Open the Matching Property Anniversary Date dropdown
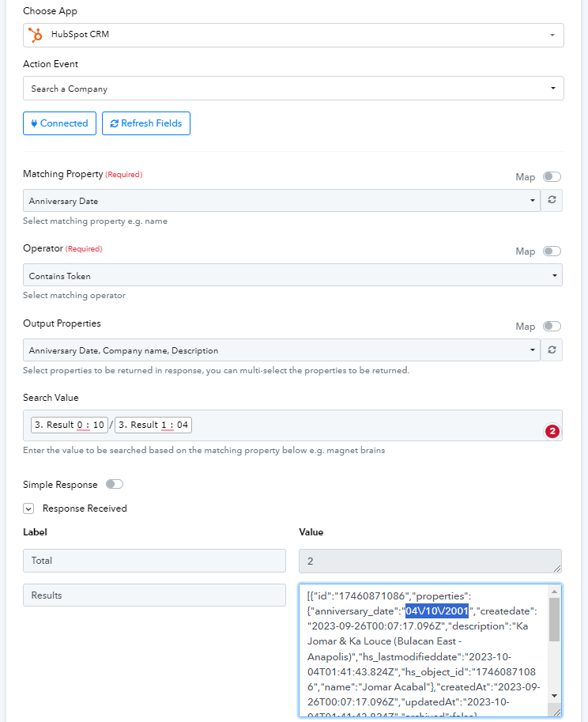The width and height of the screenshot is (588, 722). point(281,200)
